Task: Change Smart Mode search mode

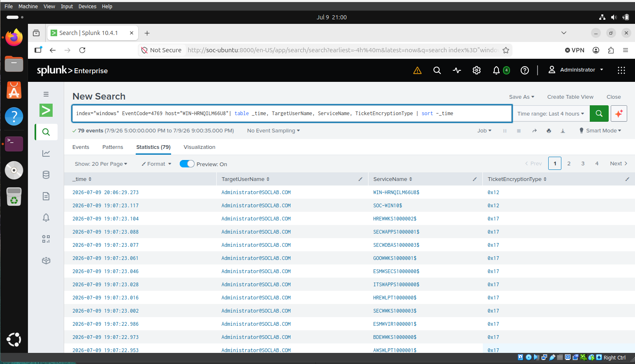Action: pos(600,131)
